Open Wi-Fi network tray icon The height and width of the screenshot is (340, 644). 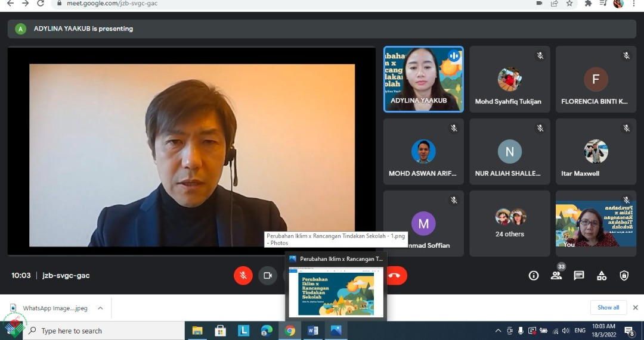[x=555, y=330]
